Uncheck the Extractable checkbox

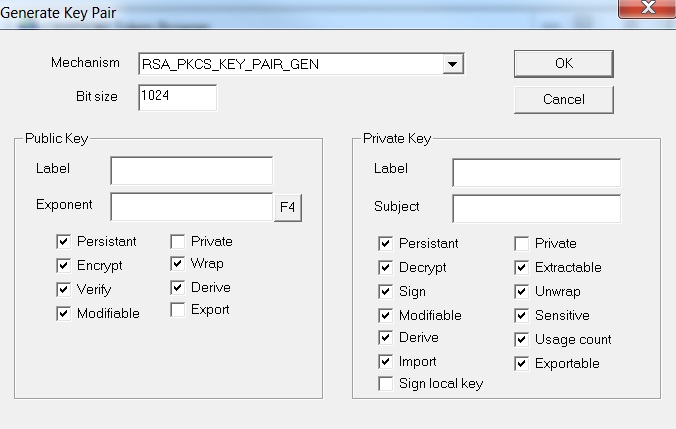[x=521, y=268]
